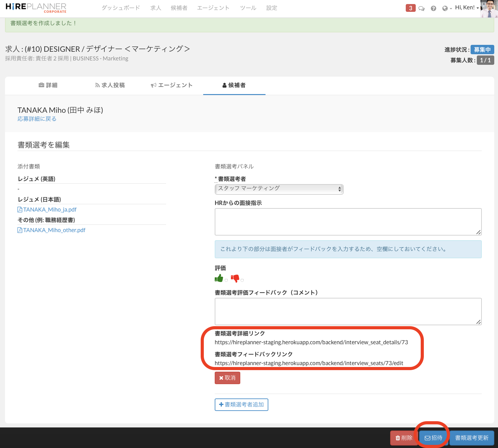The height and width of the screenshot is (448, 498).
Task: Expand the Hi, Ken! user menu
Action: pos(467,8)
